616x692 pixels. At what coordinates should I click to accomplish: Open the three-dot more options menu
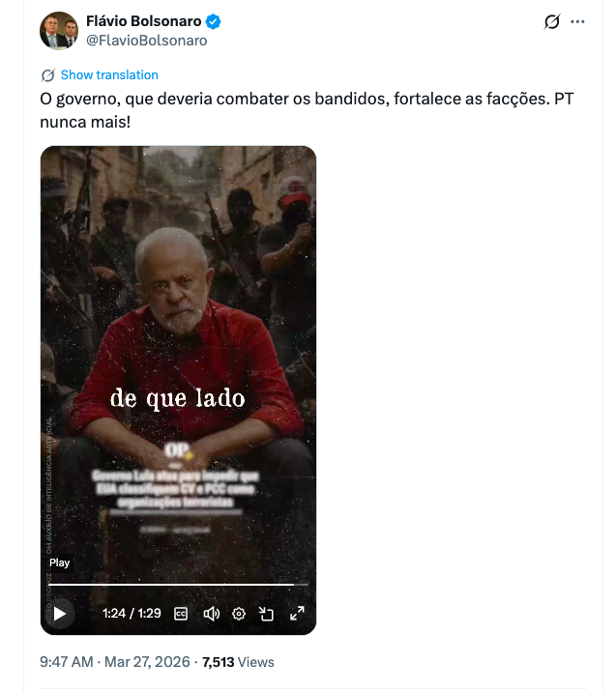click(577, 21)
